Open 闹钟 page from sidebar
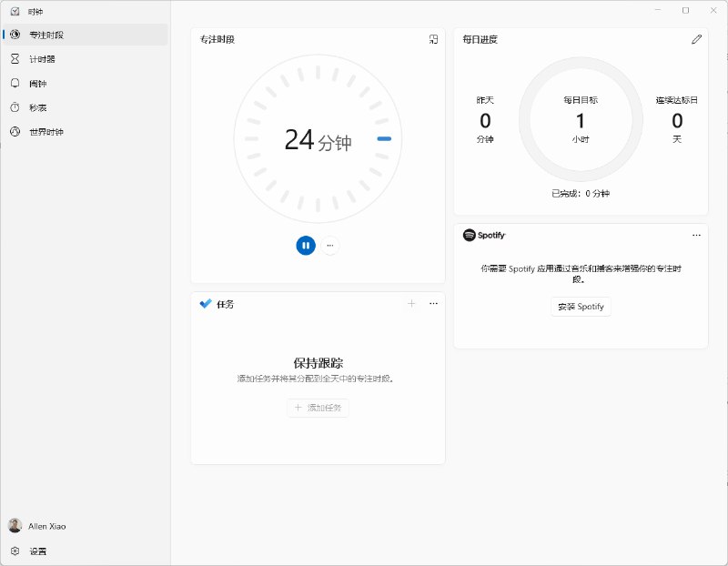Image resolution: width=728 pixels, height=566 pixels. 38,84
